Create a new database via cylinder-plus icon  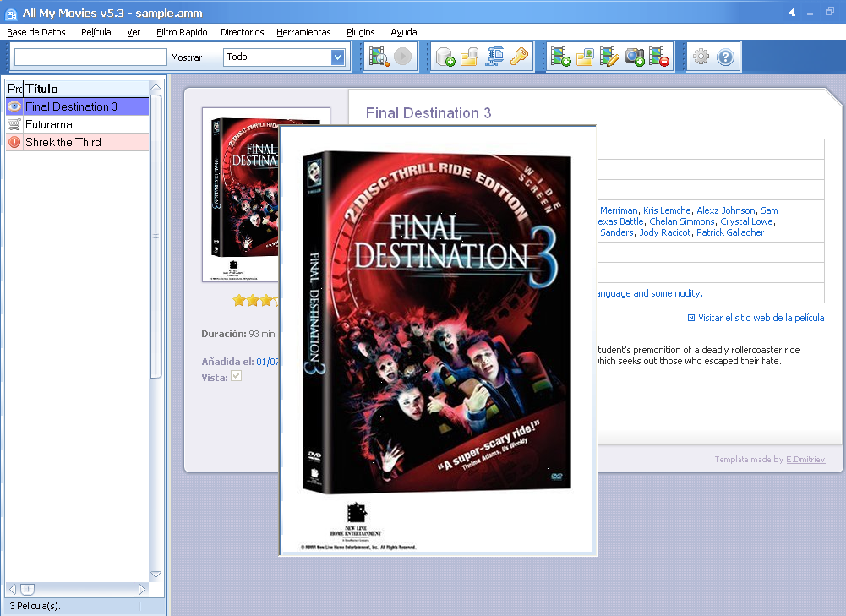445,57
